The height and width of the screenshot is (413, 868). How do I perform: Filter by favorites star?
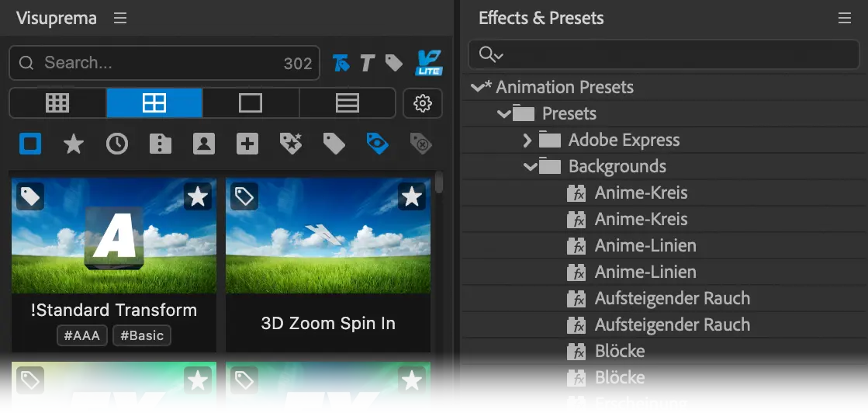(74, 144)
